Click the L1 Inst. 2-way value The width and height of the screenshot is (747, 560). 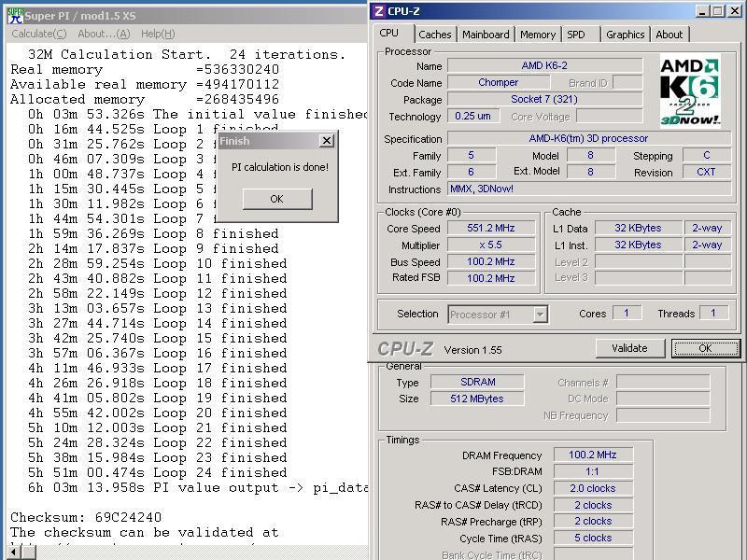point(708,245)
